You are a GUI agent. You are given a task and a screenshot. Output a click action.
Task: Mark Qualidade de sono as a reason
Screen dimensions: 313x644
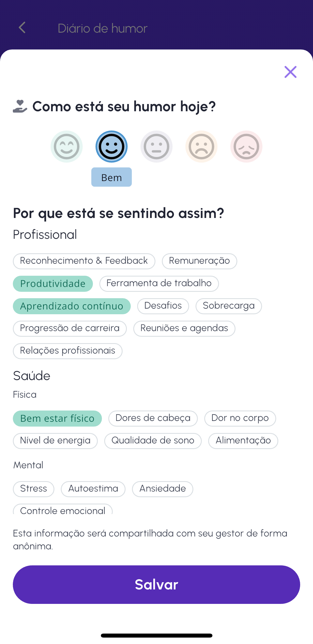click(153, 441)
